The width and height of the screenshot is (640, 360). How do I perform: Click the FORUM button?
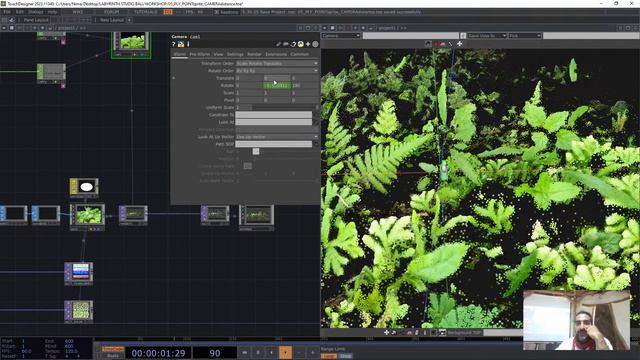point(111,12)
